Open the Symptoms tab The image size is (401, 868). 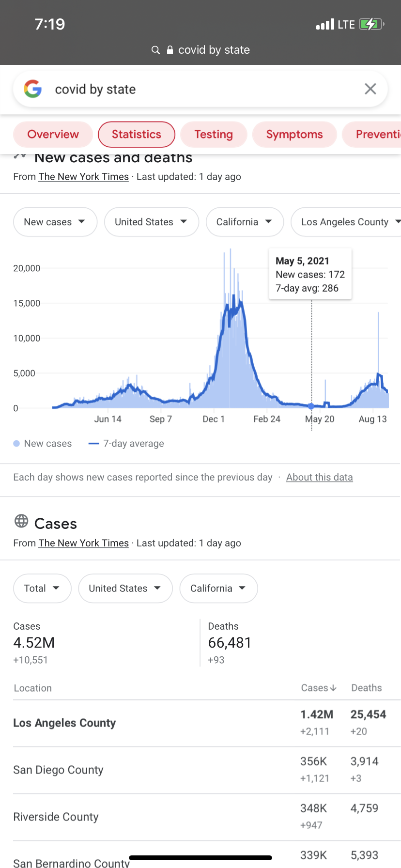pyautogui.click(x=294, y=134)
